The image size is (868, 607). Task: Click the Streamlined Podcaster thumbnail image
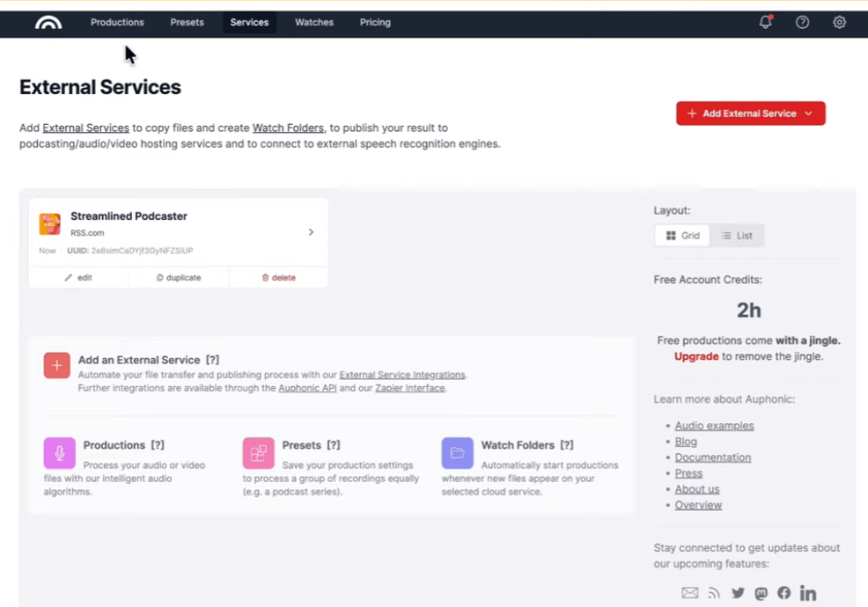pyautogui.click(x=50, y=224)
